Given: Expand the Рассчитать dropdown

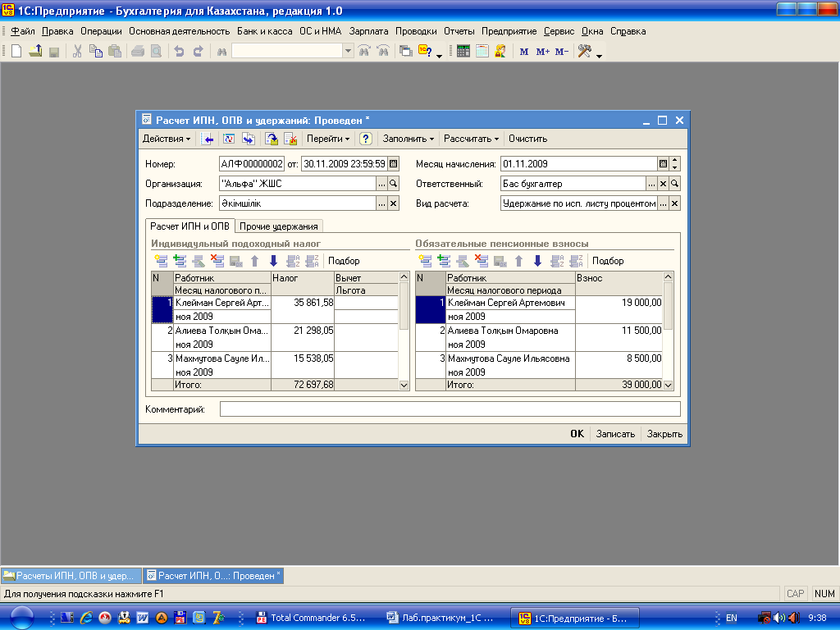Looking at the screenshot, I should click(x=471, y=139).
